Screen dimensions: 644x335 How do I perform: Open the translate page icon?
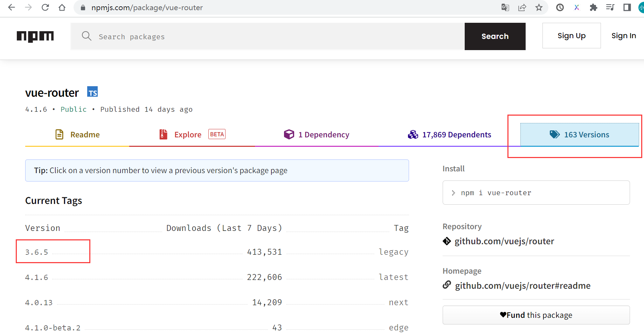505,7
